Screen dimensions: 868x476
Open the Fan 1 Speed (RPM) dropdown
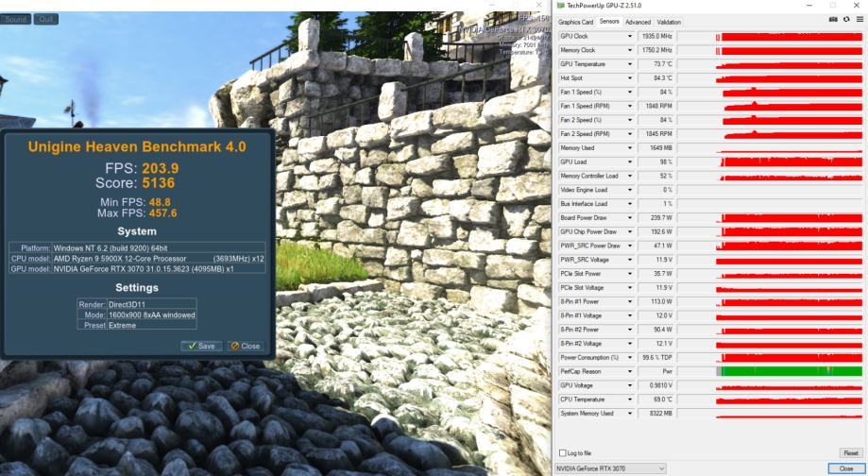pos(629,106)
